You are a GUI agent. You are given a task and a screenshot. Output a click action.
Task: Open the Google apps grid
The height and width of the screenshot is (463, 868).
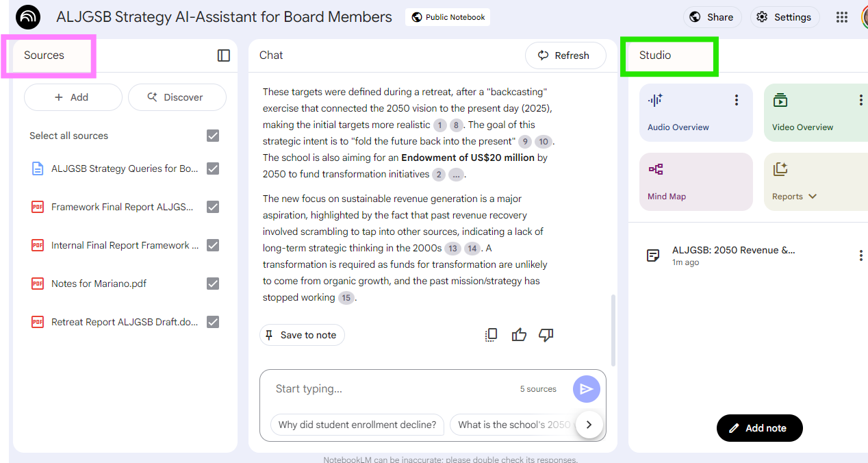coord(842,17)
